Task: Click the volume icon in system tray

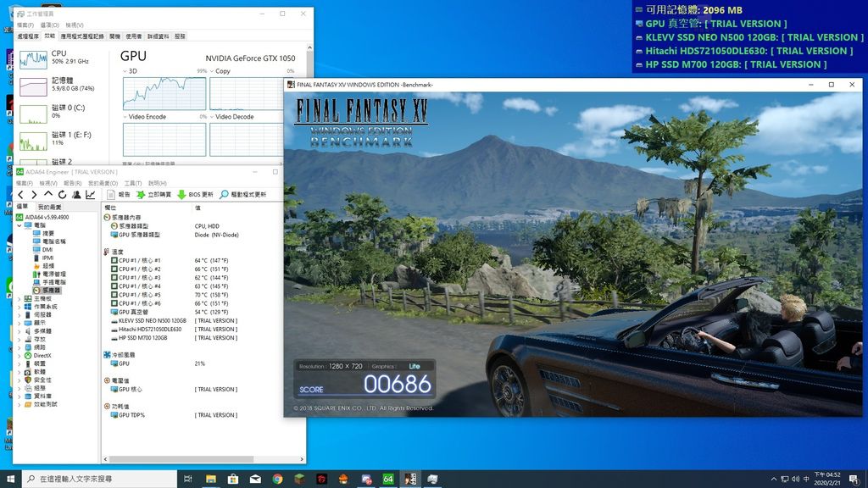Action: point(795,480)
